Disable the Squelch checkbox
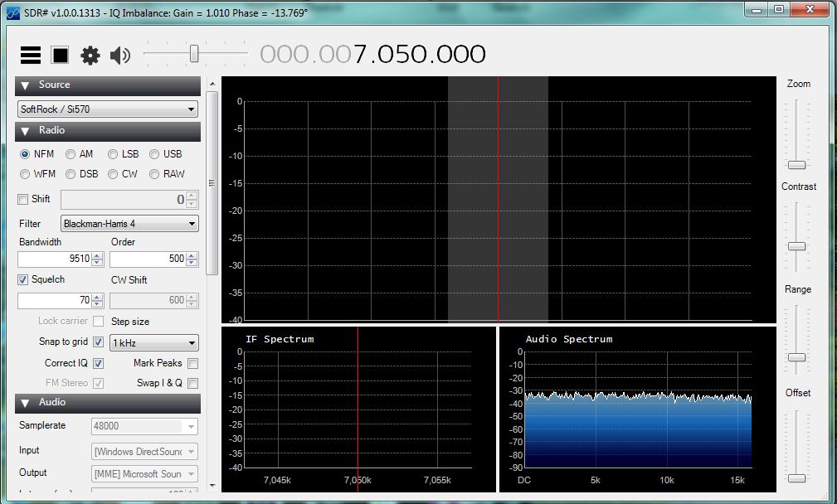The image size is (837, 504). point(22,279)
